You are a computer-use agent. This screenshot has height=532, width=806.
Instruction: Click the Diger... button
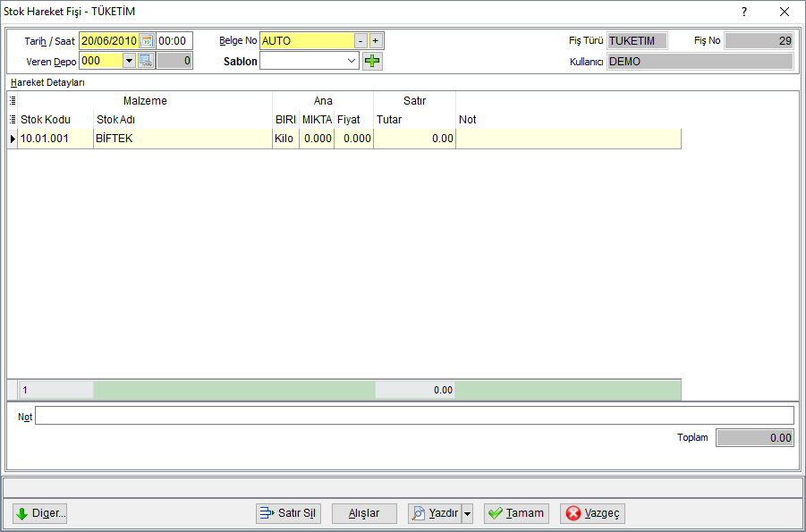[x=40, y=513]
